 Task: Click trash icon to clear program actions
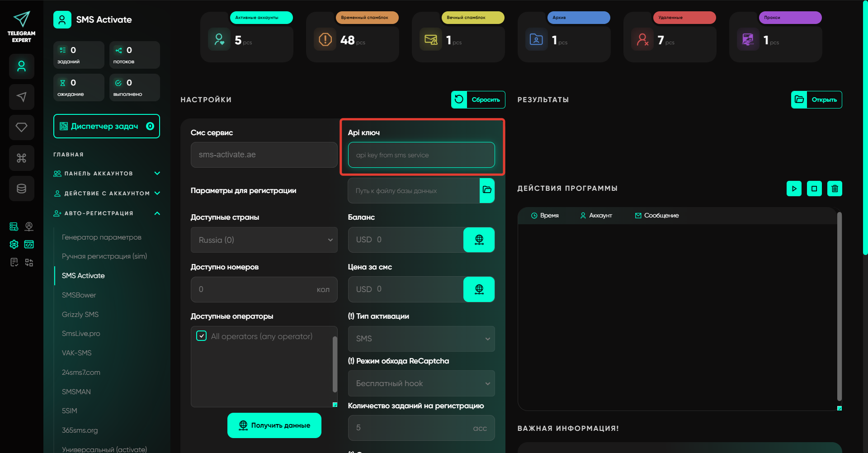coord(835,189)
